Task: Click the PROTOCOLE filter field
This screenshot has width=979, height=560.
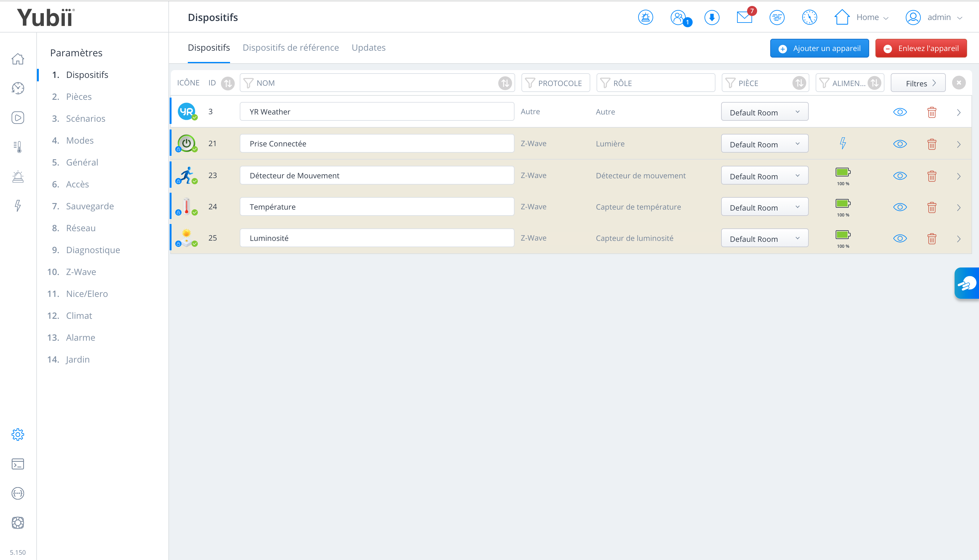Action: point(555,83)
